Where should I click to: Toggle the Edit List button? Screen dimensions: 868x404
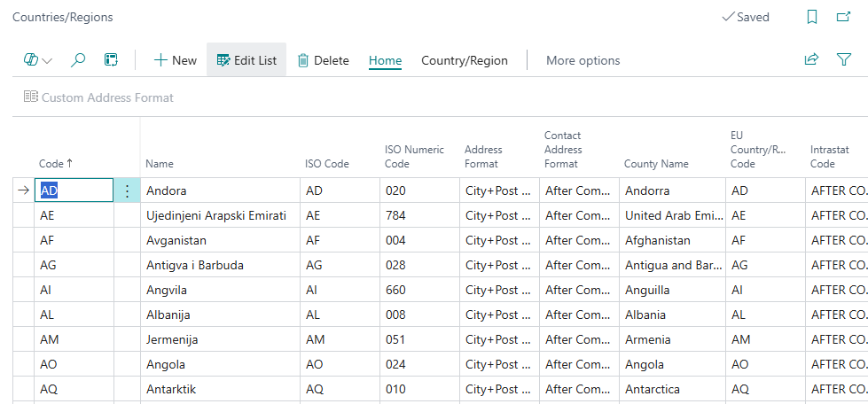click(x=246, y=60)
